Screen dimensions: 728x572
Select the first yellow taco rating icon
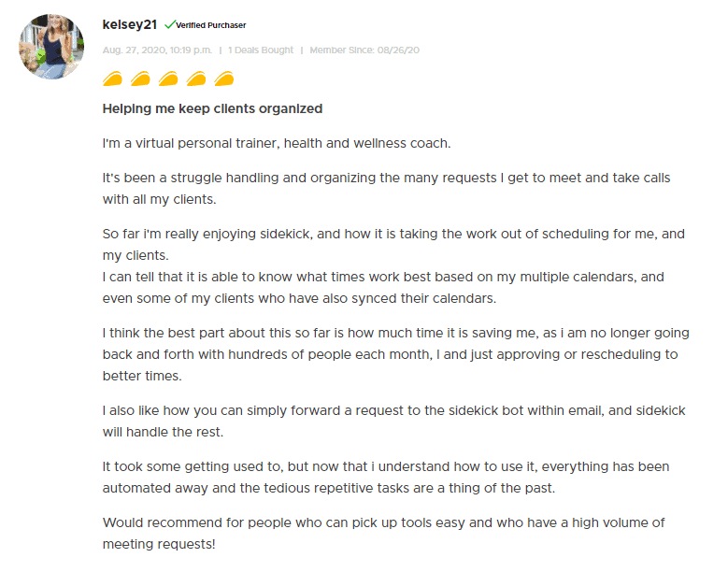(112, 79)
